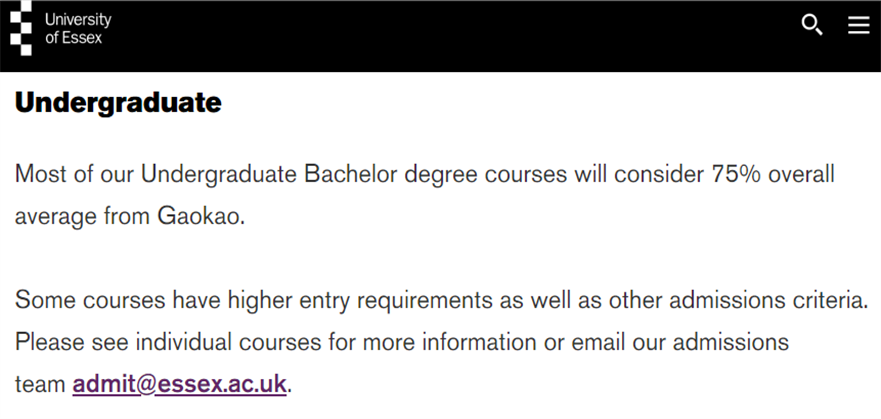
Task: Click the words admissions criteria
Action: 769,300
